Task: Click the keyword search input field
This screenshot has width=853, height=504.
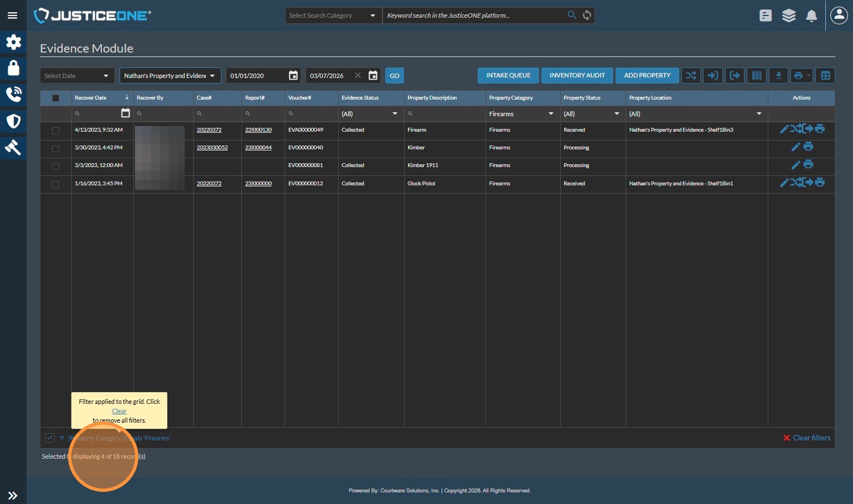Action: pos(473,15)
